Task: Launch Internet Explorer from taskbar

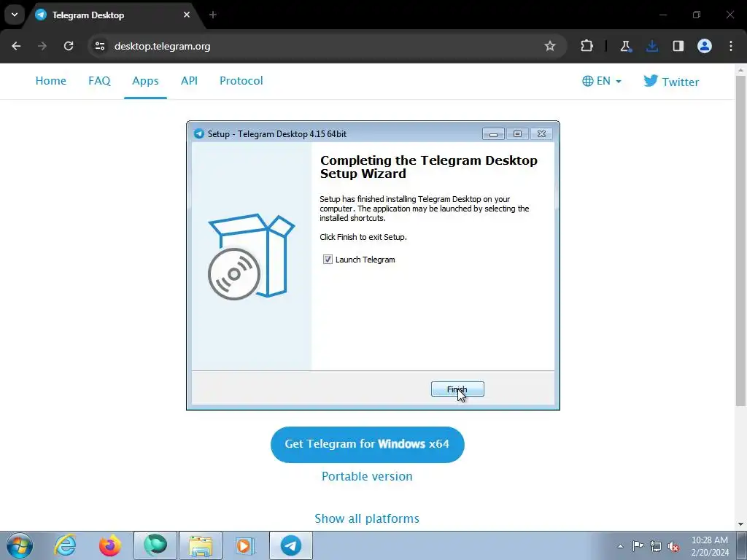Action: pos(65,545)
